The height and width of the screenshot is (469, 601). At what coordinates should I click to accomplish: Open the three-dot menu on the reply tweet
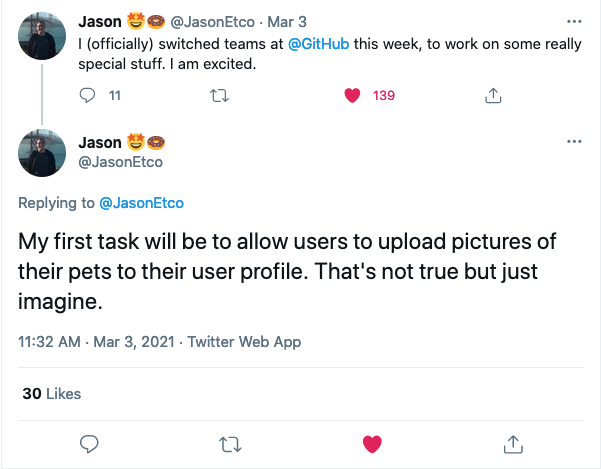(574, 141)
